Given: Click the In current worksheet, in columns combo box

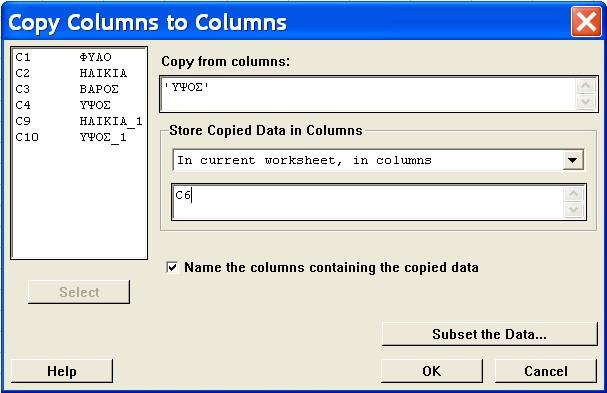Looking at the screenshot, I should click(378, 160).
